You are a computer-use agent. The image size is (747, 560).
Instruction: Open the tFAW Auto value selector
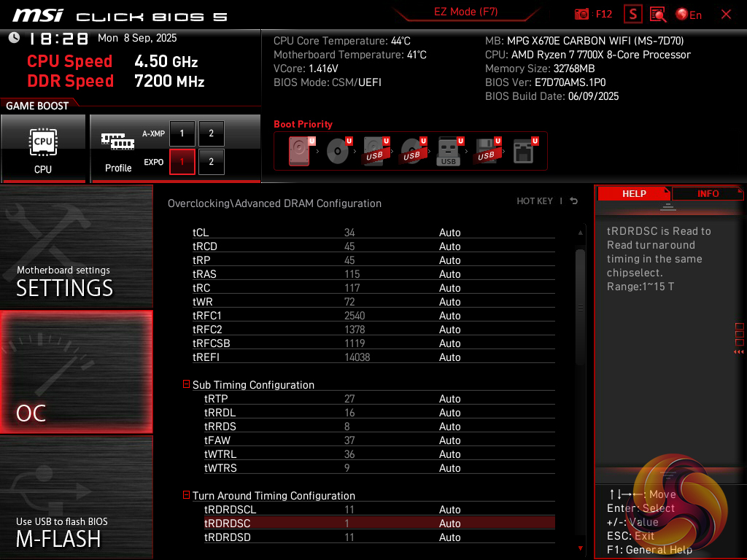449,440
